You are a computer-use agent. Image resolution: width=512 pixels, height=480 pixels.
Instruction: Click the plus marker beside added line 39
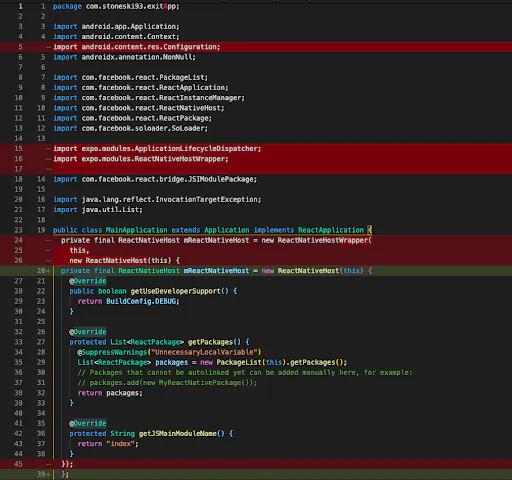[x=49, y=474]
